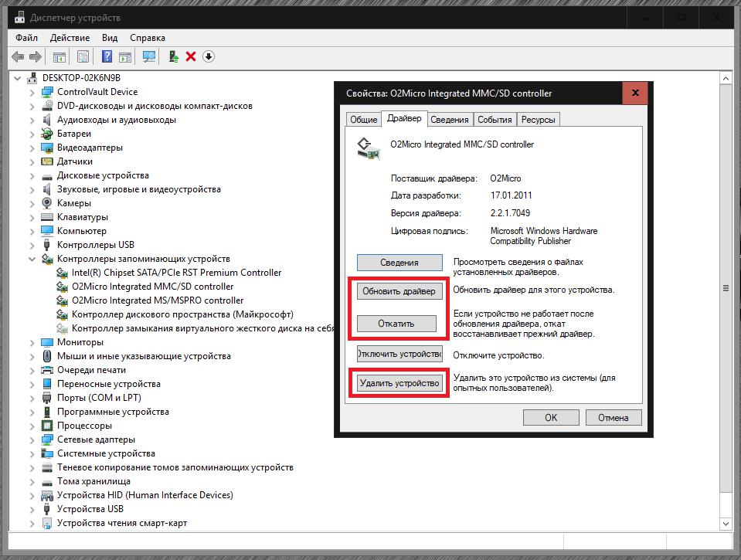The image size is (741, 560).
Task: Expand the Устройства чтения смарт-карт node
Action: (32, 523)
